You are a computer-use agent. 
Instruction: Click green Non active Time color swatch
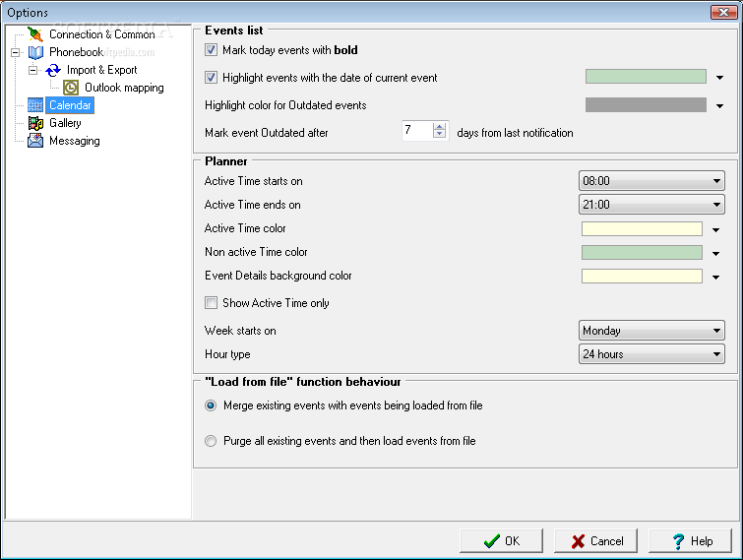(x=642, y=253)
